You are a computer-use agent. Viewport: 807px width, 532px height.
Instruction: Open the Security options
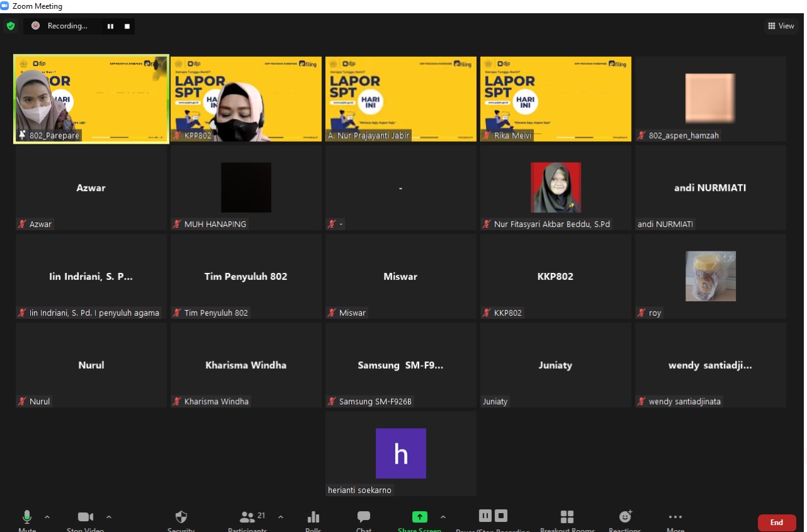(x=181, y=518)
